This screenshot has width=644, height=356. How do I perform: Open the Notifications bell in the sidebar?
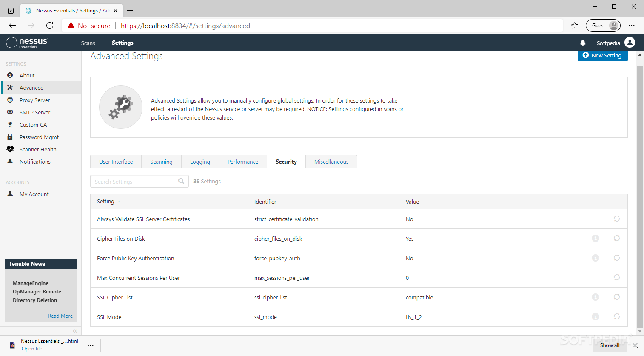[x=10, y=162]
